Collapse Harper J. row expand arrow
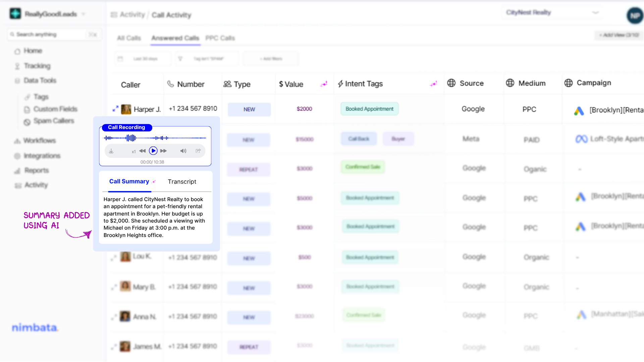The image size is (644, 362). click(x=115, y=109)
